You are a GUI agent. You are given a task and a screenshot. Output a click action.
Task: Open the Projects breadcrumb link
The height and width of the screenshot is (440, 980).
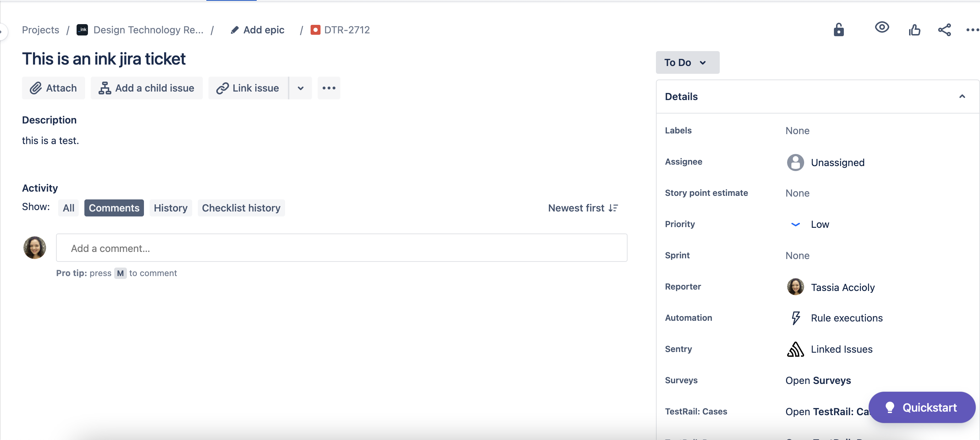click(x=40, y=30)
